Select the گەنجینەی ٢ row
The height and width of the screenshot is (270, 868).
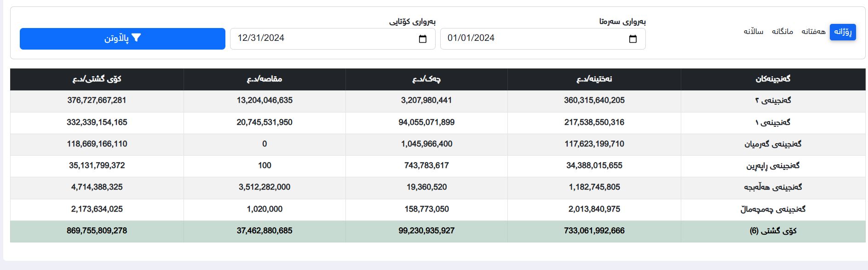773,101
